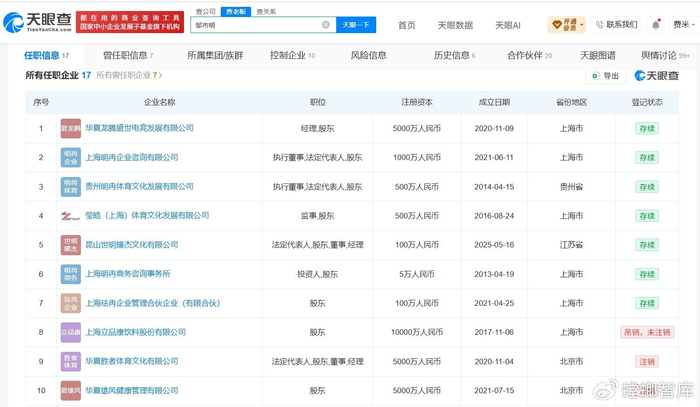Click the 莹皓 (上海) company logo icon
This screenshot has width=700, height=407.
pyautogui.click(x=71, y=216)
